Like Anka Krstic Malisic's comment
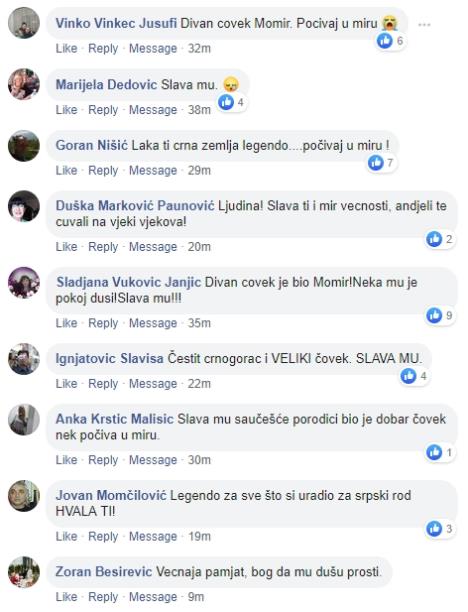This screenshot has width=468, height=612. [x=66, y=460]
